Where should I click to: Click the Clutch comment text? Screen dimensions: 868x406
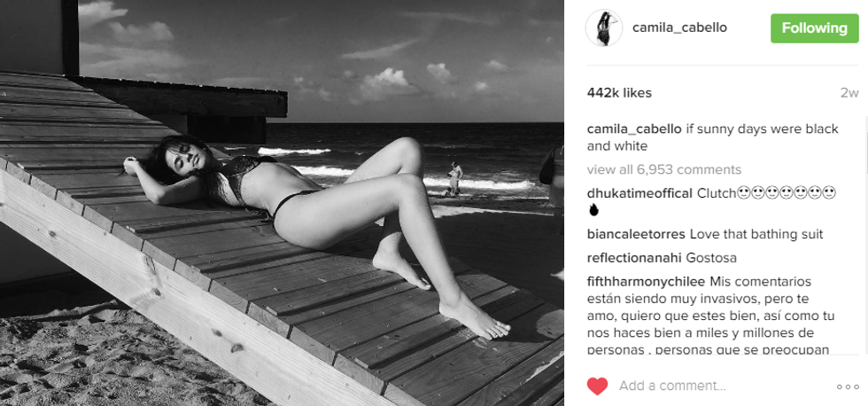(x=717, y=194)
